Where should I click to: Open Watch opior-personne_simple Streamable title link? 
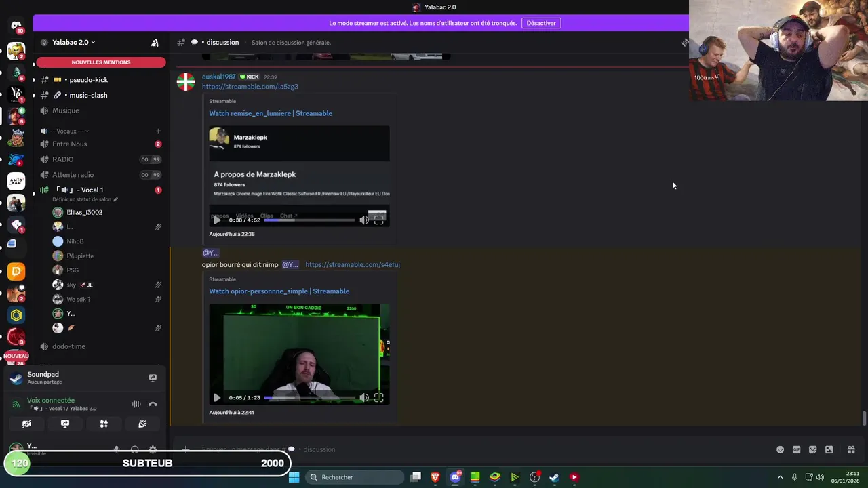[279, 291]
